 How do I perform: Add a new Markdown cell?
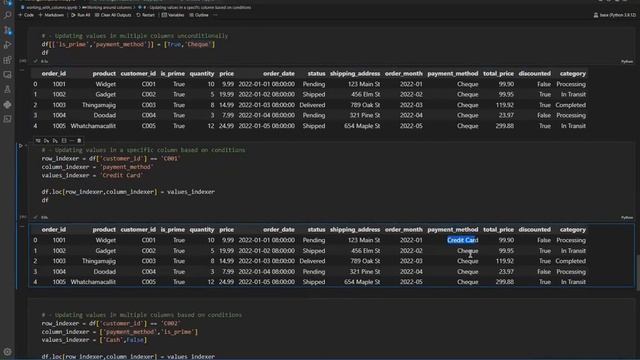point(51,15)
